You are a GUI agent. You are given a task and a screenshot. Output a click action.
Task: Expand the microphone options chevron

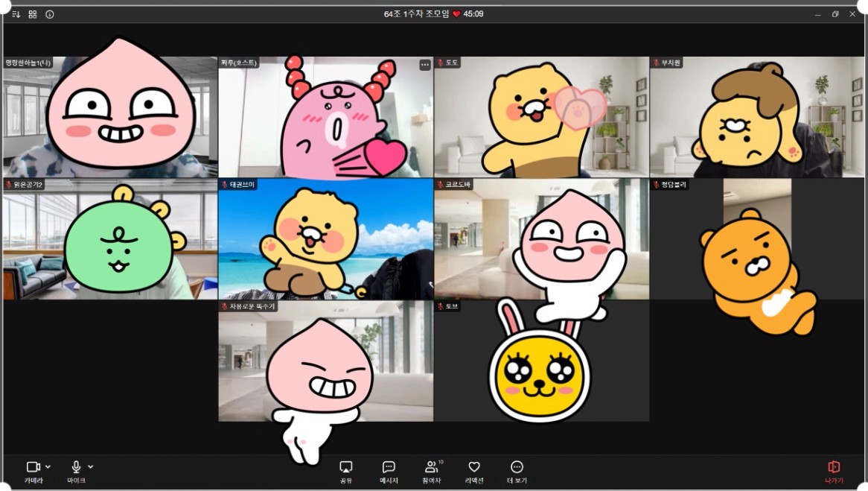[91, 467]
